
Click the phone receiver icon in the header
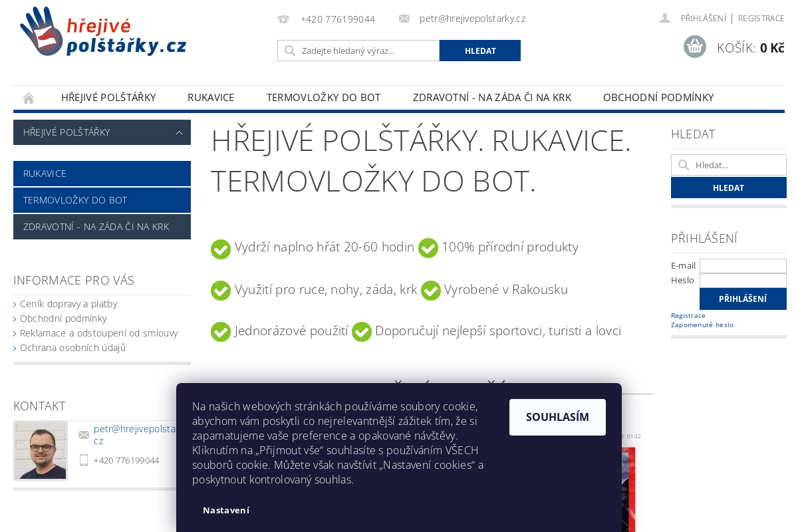click(x=283, y=19)
